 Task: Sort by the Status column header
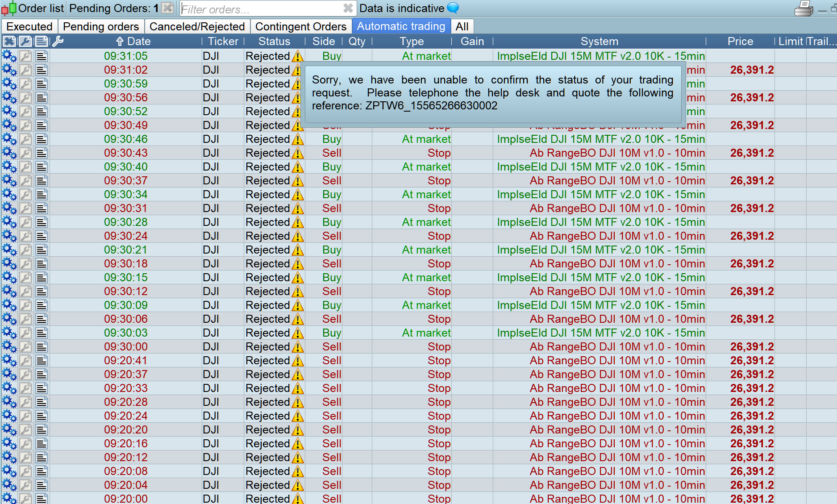click(x=274, y=42)
